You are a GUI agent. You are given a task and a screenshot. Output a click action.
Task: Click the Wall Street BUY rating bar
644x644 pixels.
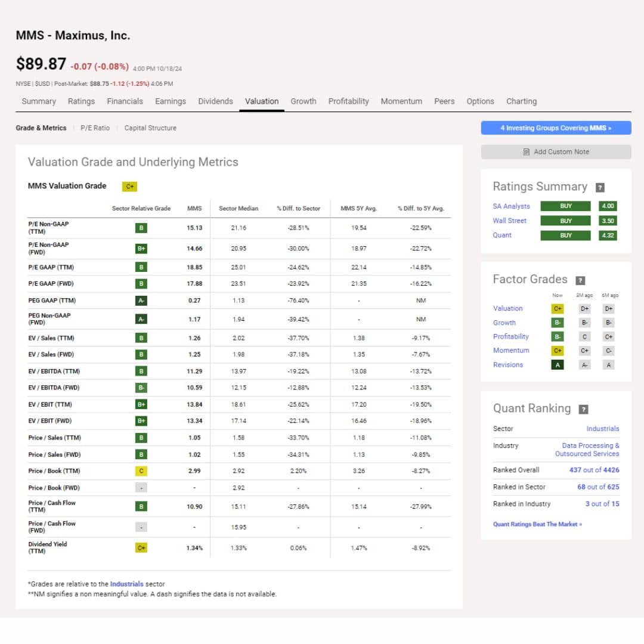point(565,221)
